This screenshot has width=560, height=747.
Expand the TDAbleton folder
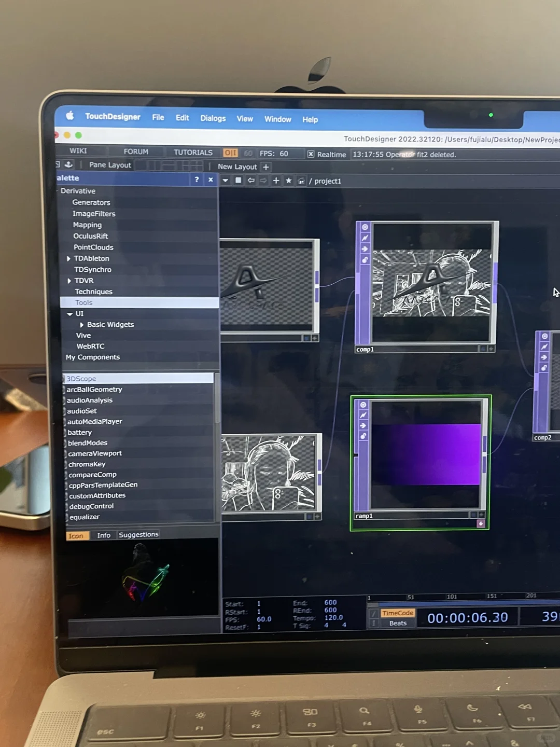[68, 258]
